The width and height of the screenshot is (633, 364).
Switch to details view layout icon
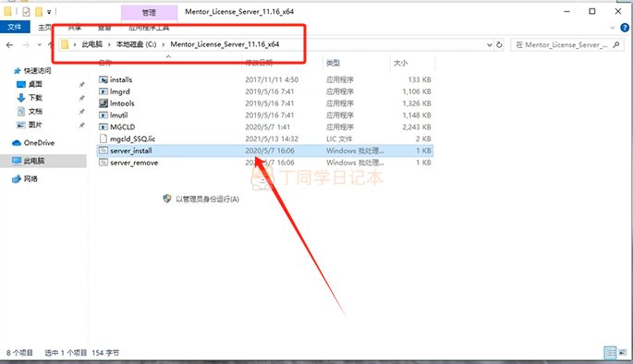tap(610, 353)
